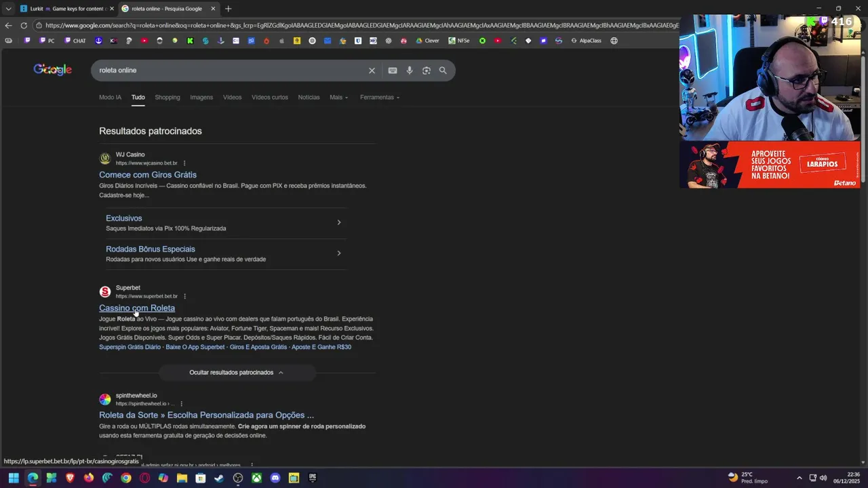The image size is (868, 488).
Task: Switch to Shopping results tab
Action: 167,97
